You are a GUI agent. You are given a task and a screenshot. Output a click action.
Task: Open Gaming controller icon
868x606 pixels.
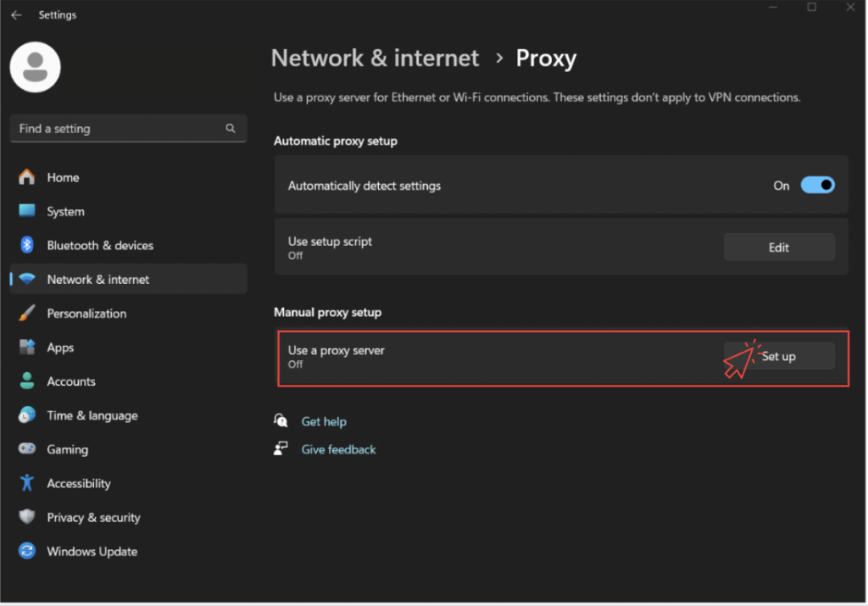[x=27, y=449]
